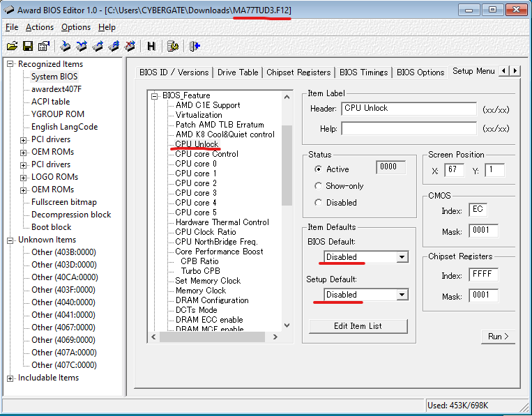
Task: Select the CPU core Control item
Action: [206, 154]
